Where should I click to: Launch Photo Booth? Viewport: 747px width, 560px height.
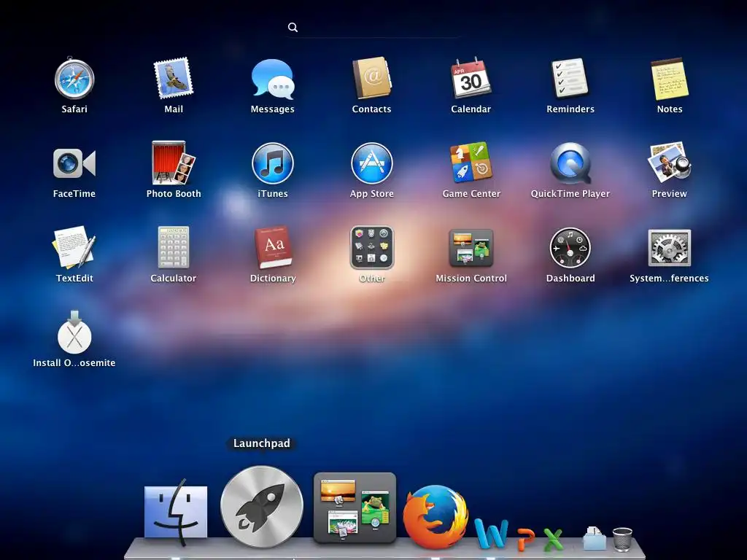click(x=174, y=163)
